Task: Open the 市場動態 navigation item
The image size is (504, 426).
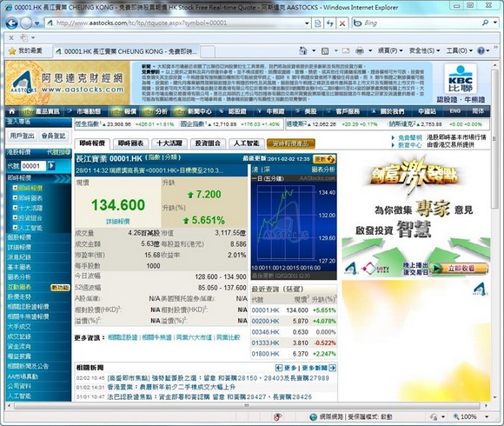Action: click(x=89, y=111)
